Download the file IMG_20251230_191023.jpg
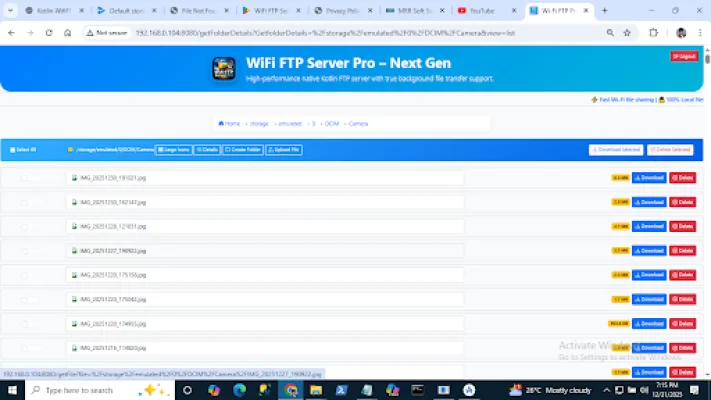The height and width of the screenshot is (400, 711). point(648,178)
